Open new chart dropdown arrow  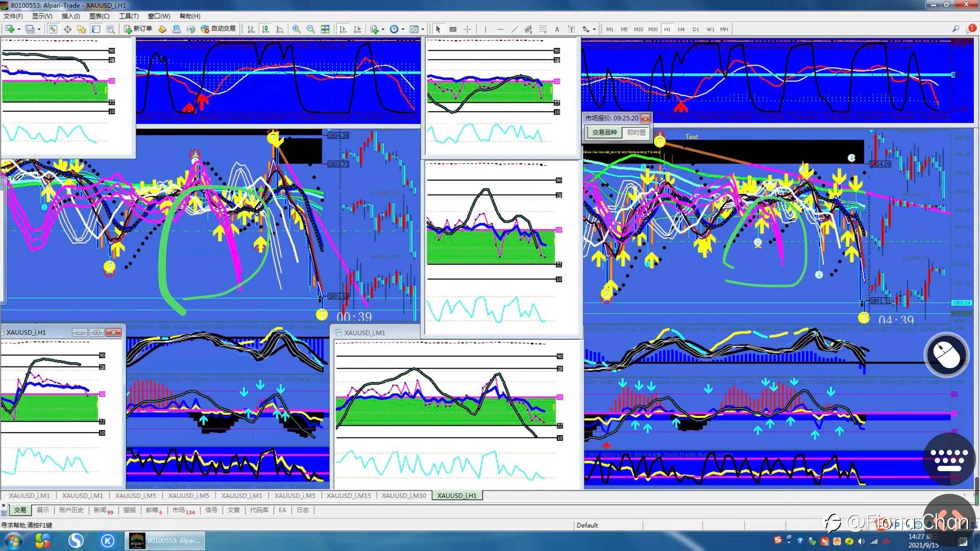[19, 29]
